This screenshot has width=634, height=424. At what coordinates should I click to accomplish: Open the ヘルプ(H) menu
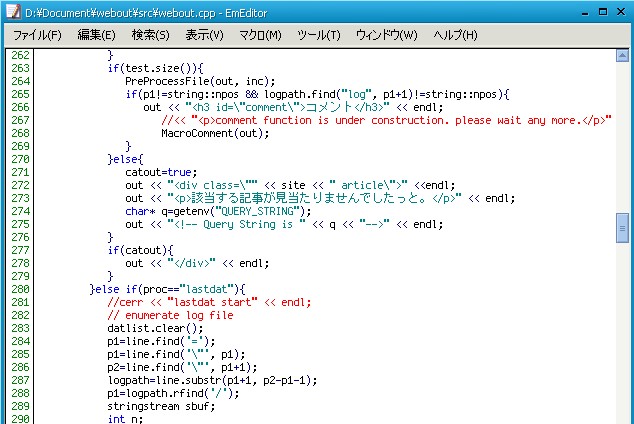[x=455, y=35]
